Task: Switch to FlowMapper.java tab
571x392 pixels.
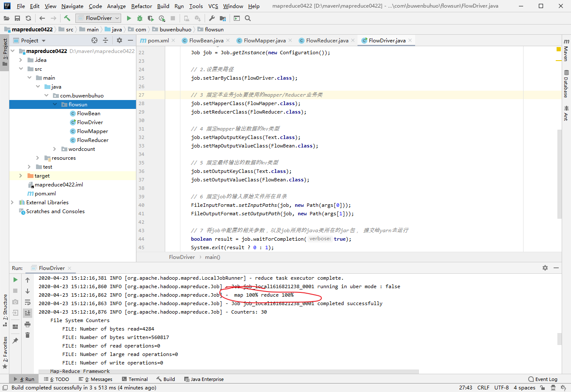Action: click(x=264, y=41)
